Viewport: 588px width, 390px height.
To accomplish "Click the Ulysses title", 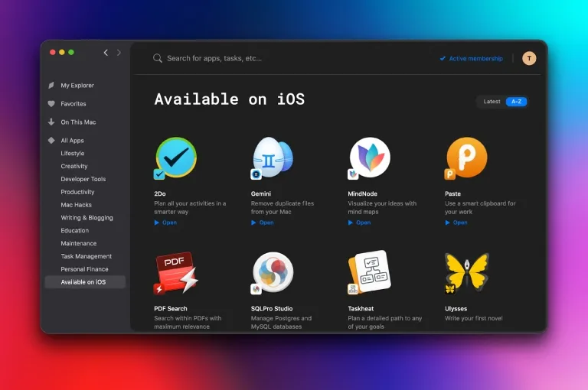I will [x=456, y=309].
